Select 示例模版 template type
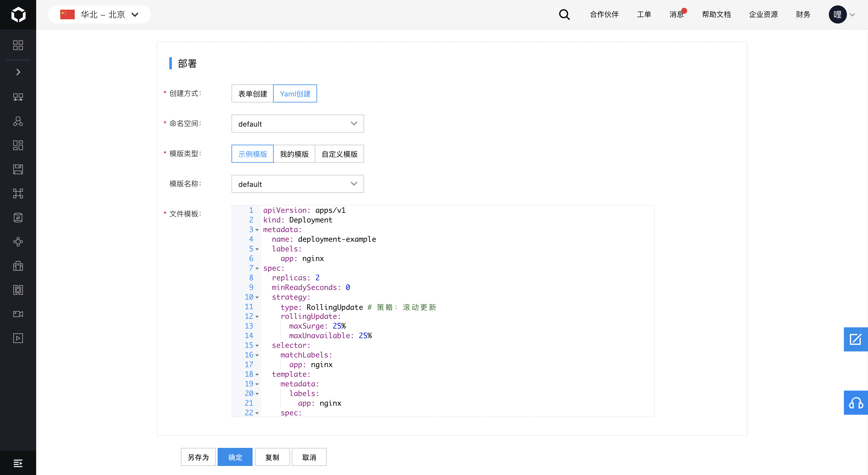The image size is (868, 475). 252,154
